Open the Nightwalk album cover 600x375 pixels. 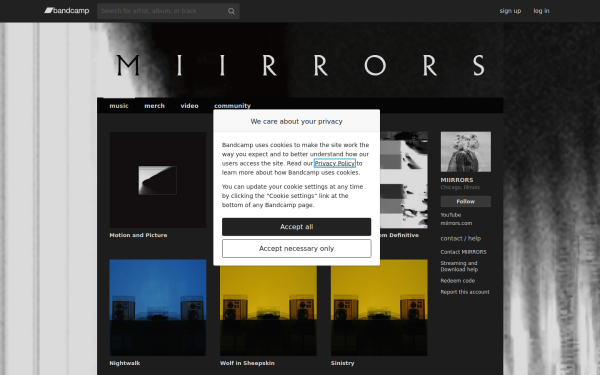click(158, 308)
